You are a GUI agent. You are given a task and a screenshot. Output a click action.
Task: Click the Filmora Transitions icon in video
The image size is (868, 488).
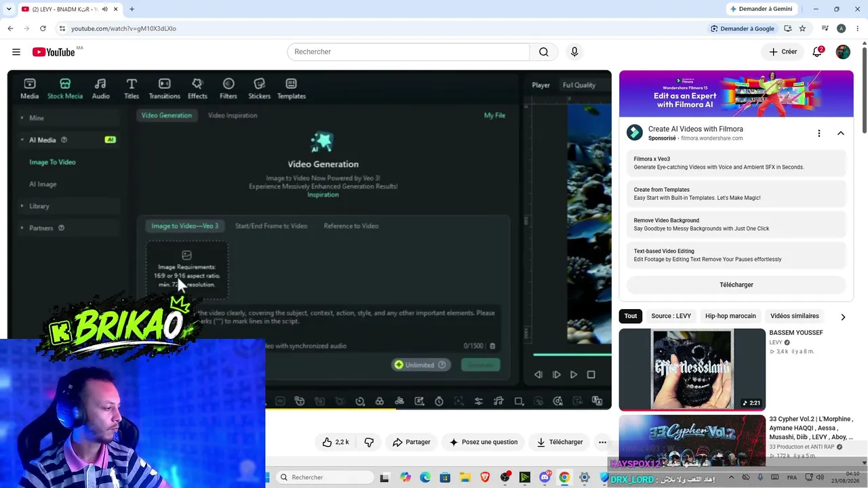pos(164,88)
